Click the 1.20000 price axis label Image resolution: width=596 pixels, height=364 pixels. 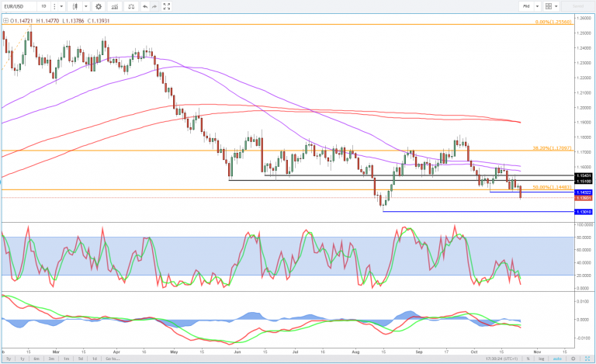coord(584,108)
